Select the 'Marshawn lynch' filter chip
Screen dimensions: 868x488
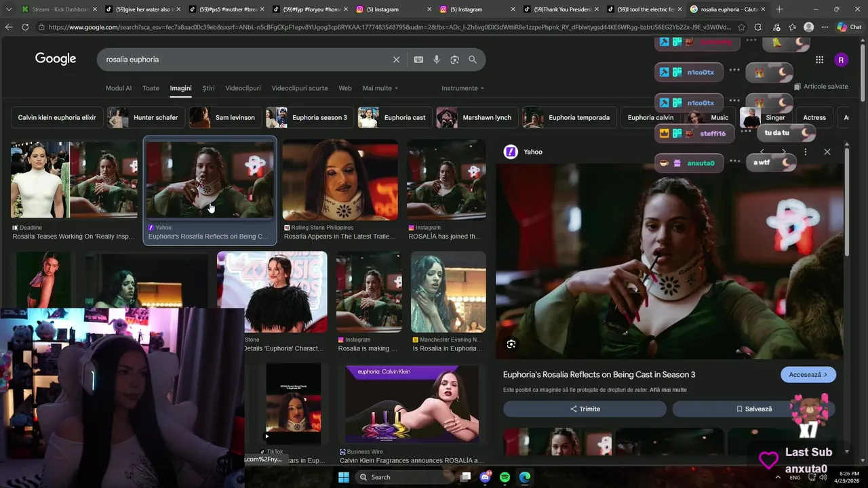point(477,117)
